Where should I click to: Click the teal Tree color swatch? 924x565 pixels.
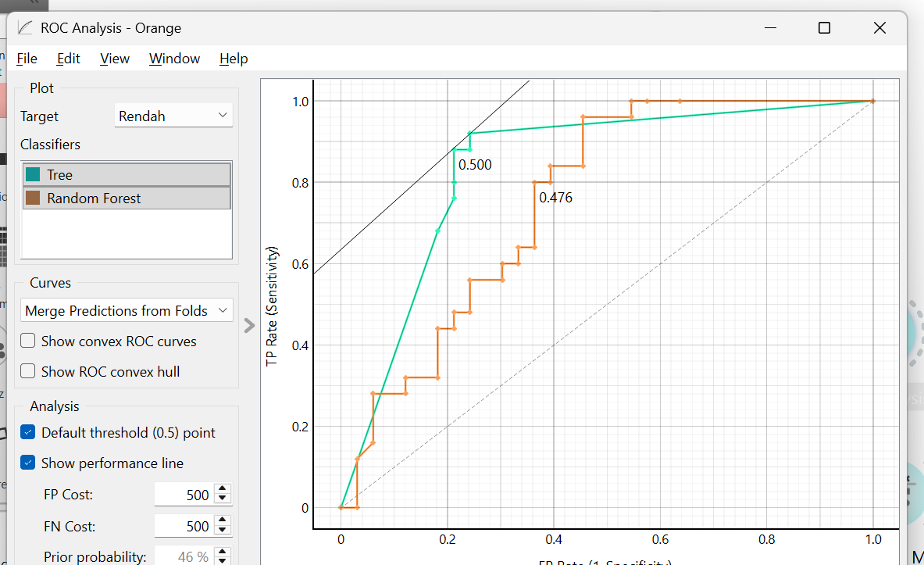[x=33, y=174]
